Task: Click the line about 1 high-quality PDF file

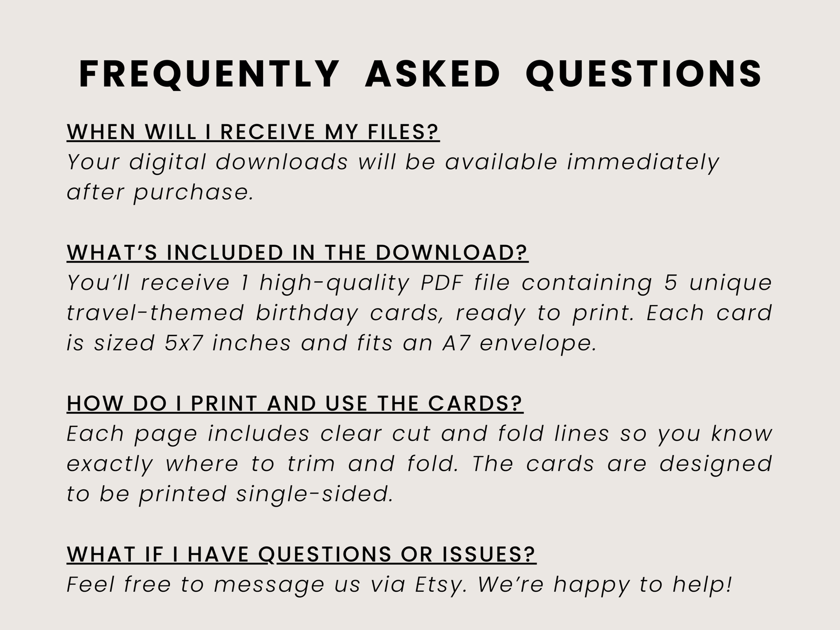Action: [419, 283]
